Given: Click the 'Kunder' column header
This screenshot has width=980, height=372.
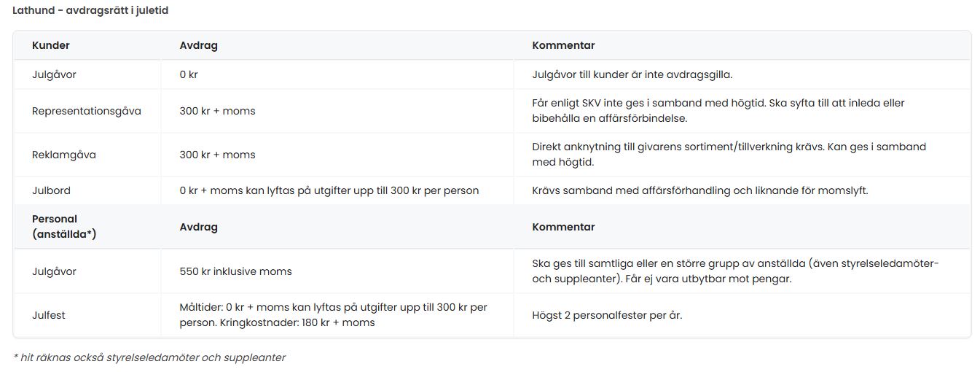Looking at the screenshot, I should tap(51, 45).
